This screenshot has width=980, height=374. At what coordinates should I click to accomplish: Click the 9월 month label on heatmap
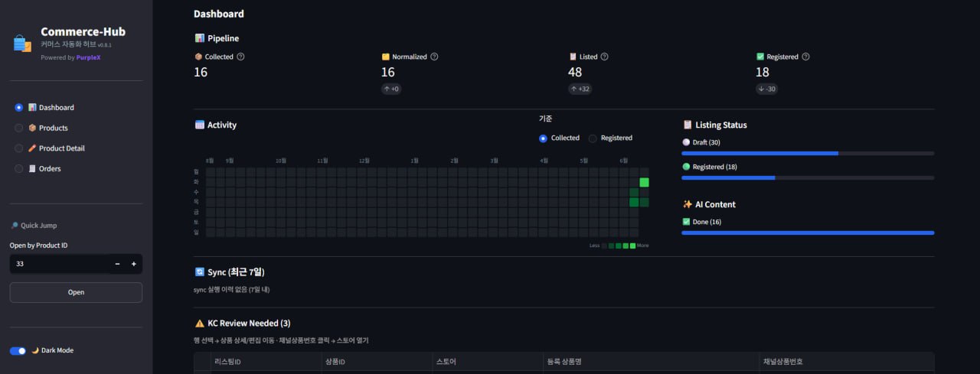(230, 161)
